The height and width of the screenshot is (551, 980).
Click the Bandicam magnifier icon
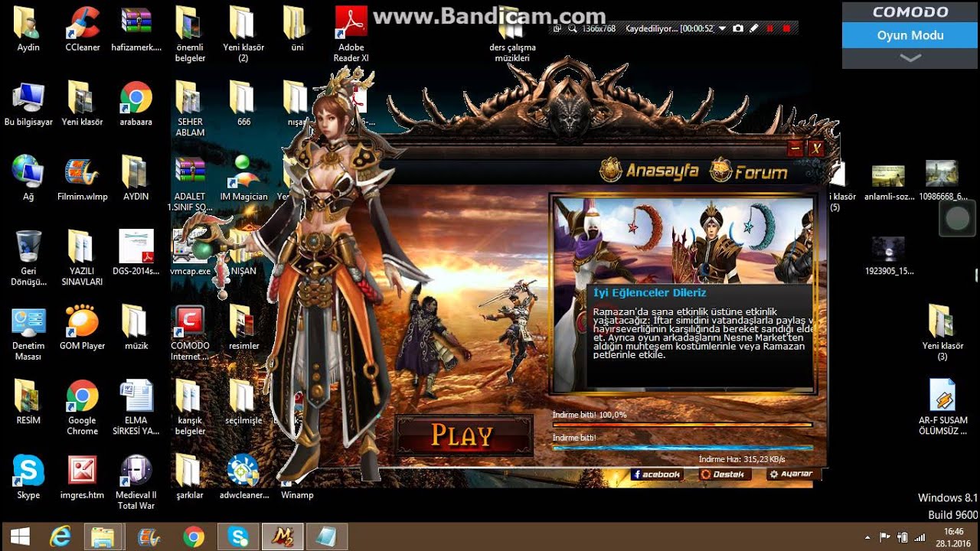(572, 28)
